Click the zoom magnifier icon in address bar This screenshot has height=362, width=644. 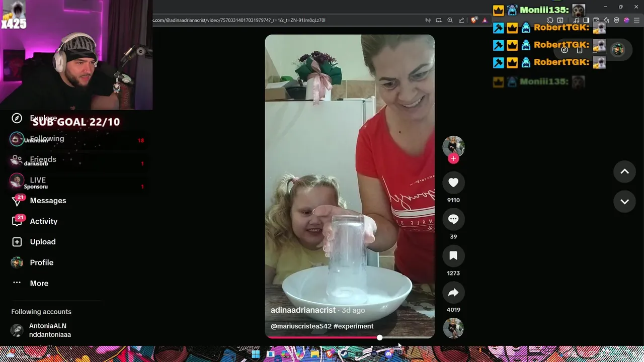click(x=450, y=20)
